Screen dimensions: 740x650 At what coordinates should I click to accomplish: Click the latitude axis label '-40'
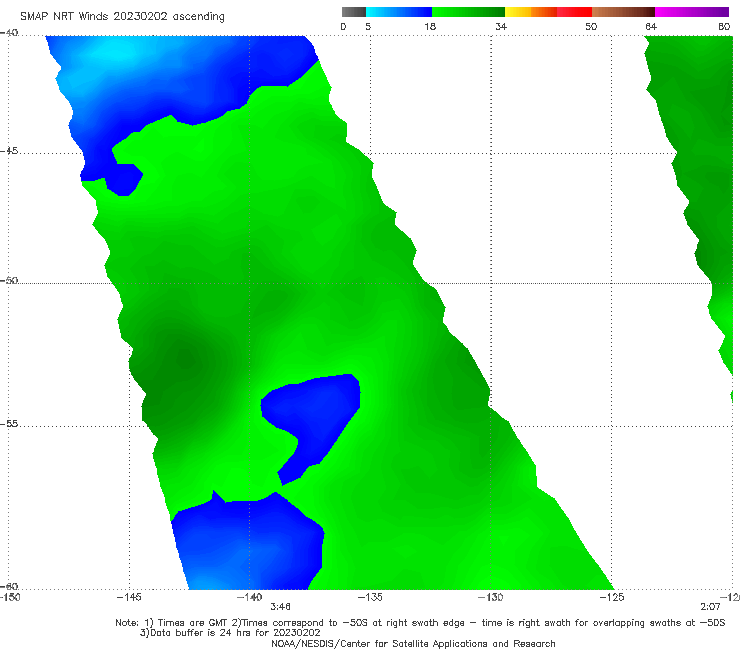point(9,33)
